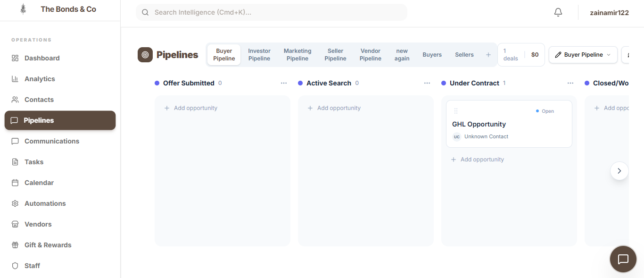Switch to the Marketing Pipeline tab

[297, 54]
